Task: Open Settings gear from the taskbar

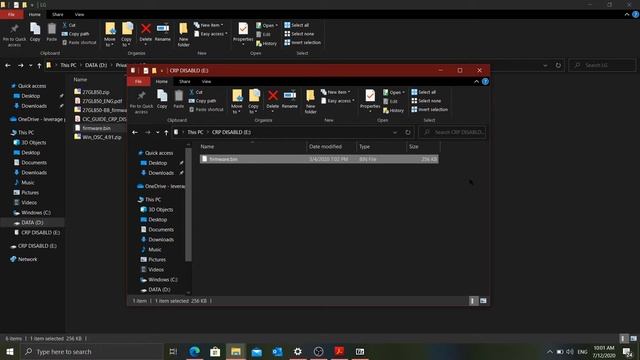Action: pyautogui.click(x=298, y=351)
